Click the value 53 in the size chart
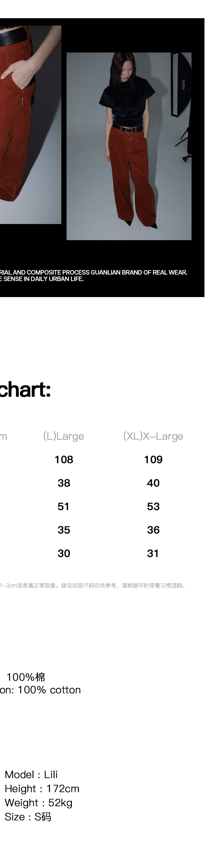The width and height of the screenshot is (220, 868). point(153,506)
